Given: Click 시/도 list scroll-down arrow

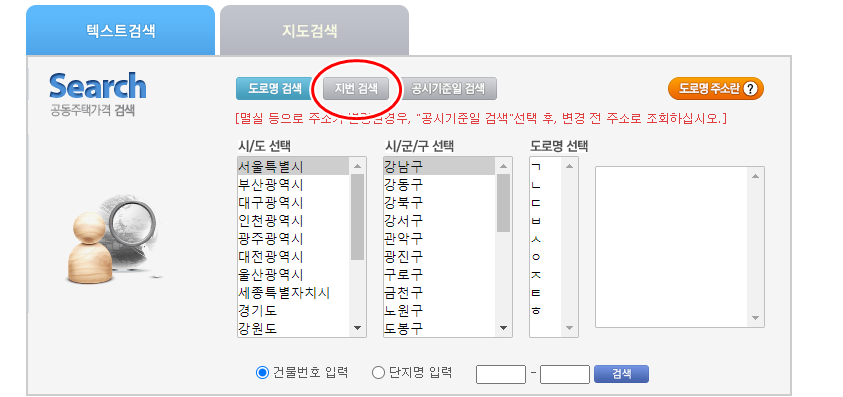Looking at the screenshot, I should click(358, 328).
